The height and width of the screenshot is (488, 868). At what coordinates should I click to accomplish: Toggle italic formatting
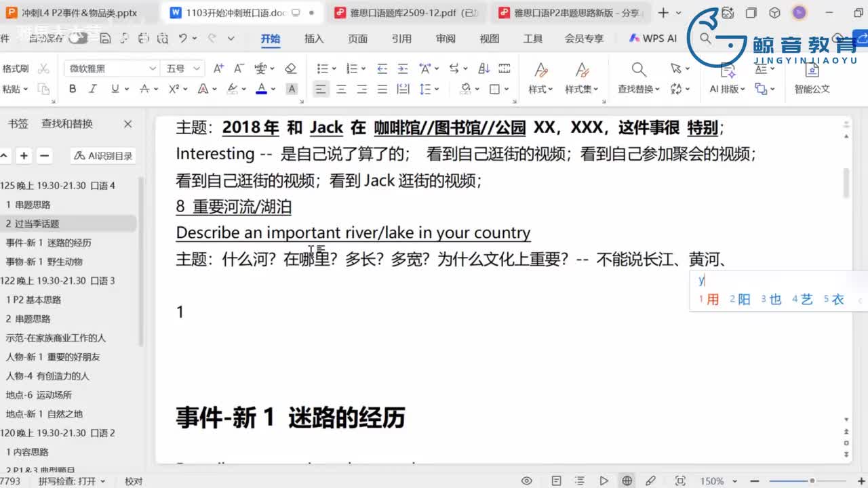[93, 89]
